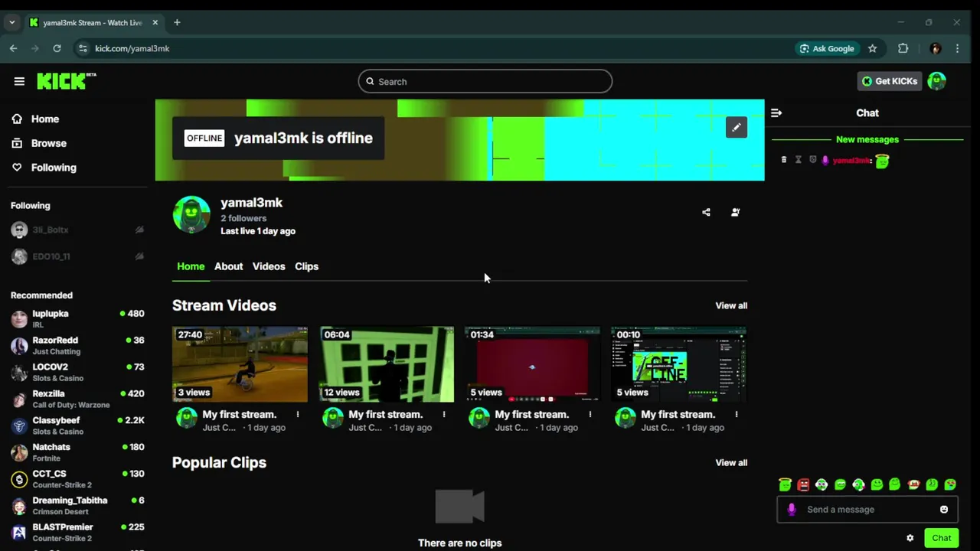Click Get KICKs button

(889, 81)
